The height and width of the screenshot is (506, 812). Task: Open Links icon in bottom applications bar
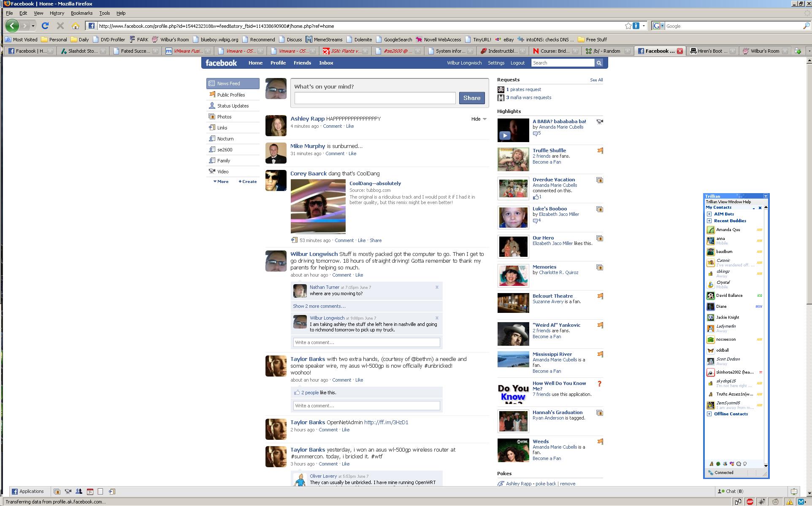[112, 492]
